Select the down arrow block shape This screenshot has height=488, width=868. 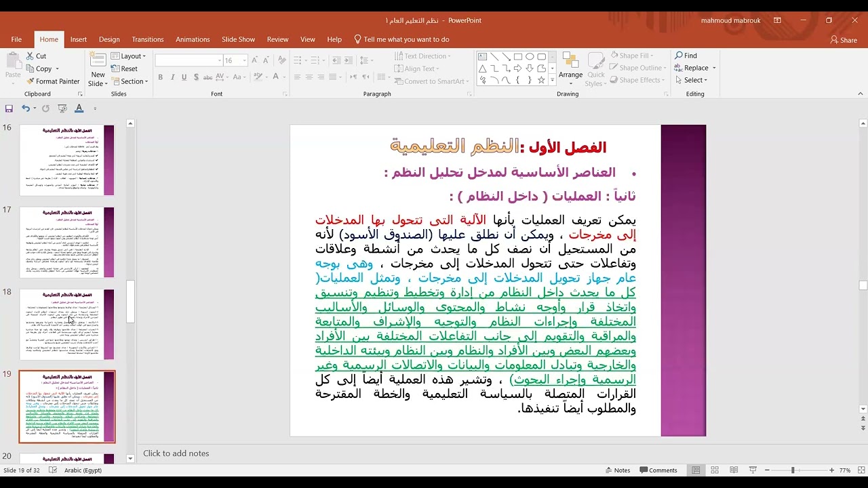[x=530, y=68]
